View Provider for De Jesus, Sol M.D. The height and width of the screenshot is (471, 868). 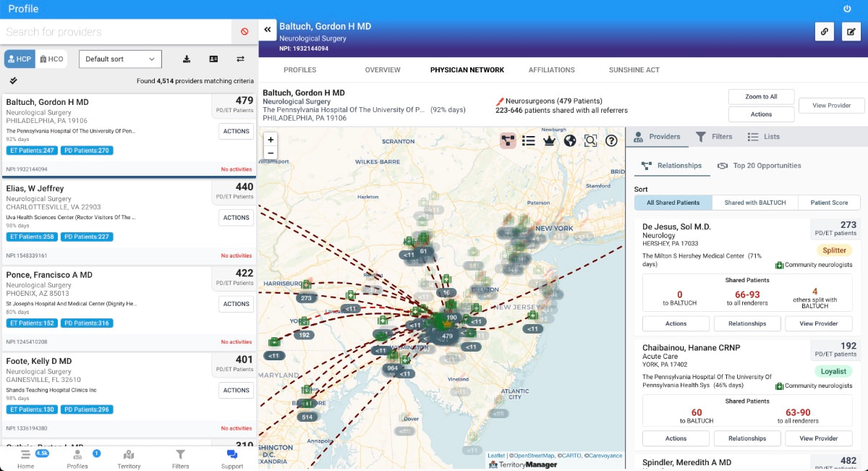click(819, 323)
